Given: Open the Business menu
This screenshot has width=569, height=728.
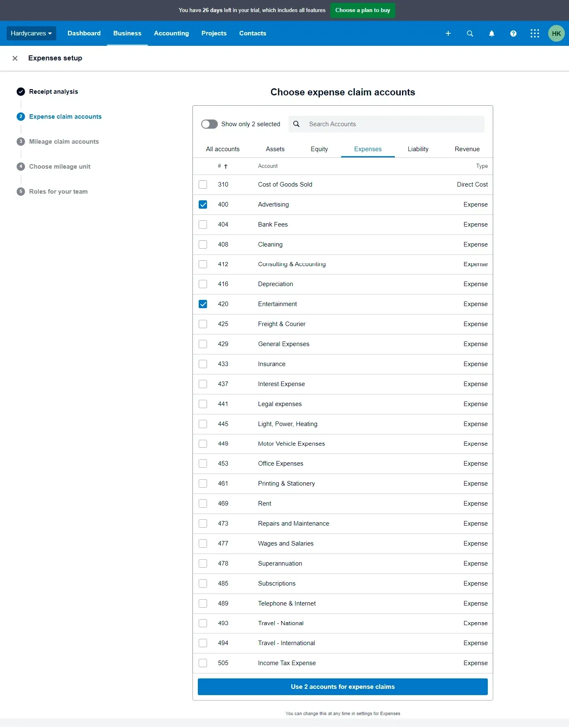Looking at the screenshot, I should point(127,33).
